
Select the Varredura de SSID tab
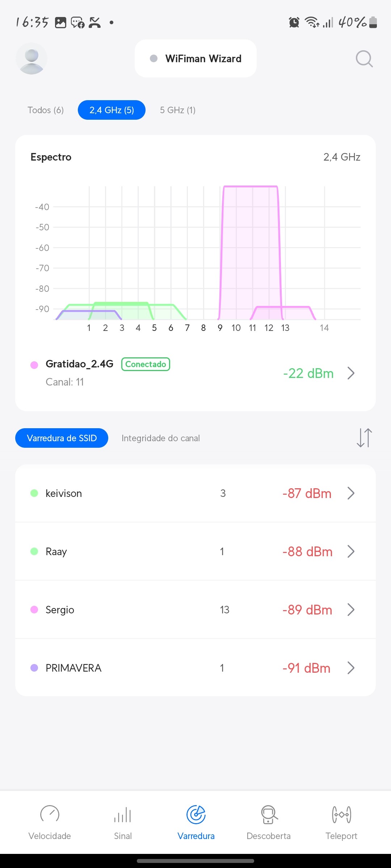(x=62, y=438)
